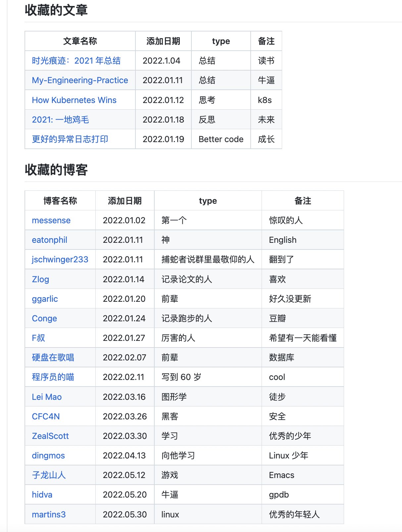Click the 黑客 type cell
402x532 pixels.
click(x=208, y=416)
